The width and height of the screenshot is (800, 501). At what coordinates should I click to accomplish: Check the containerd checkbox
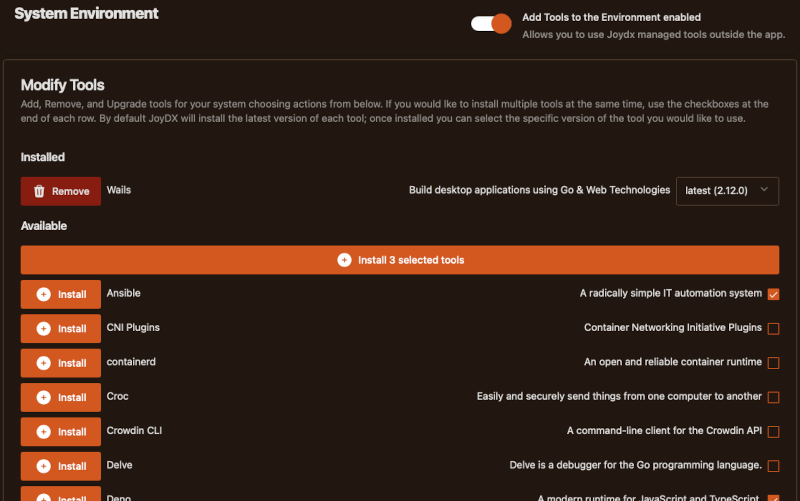coord(773,363)
